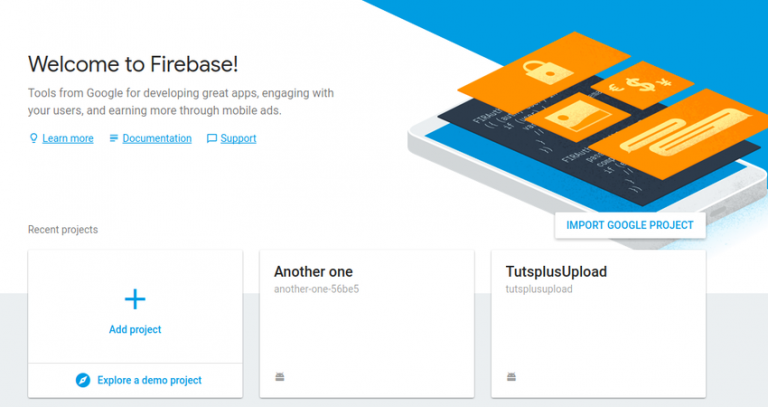Click Explore a demo project text
Screen dimensions: 768x407
tap(149, 380)
